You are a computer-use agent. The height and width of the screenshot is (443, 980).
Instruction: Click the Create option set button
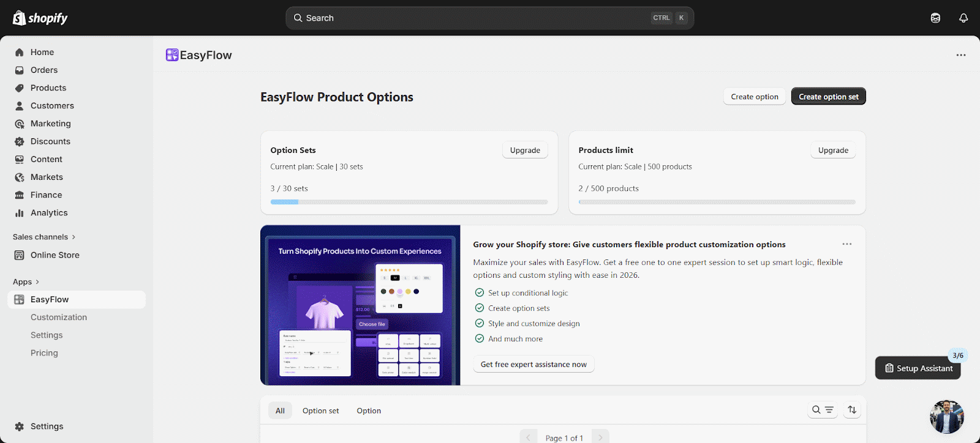[828, 97]
